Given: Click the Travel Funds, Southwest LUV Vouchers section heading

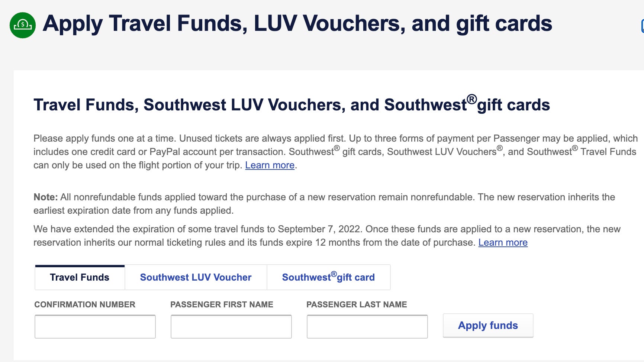Looking at the screenshot, I should (292, 105).
